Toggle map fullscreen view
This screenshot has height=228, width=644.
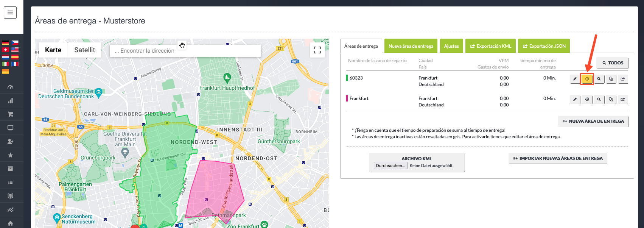click(x=317, y=50)
